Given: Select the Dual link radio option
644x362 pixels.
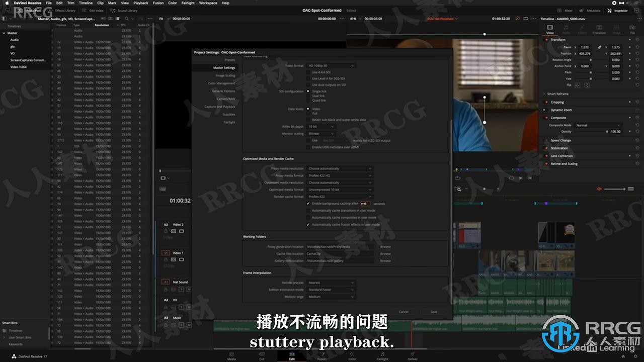Looking at the screenshot, I should (x=308, y=96).
